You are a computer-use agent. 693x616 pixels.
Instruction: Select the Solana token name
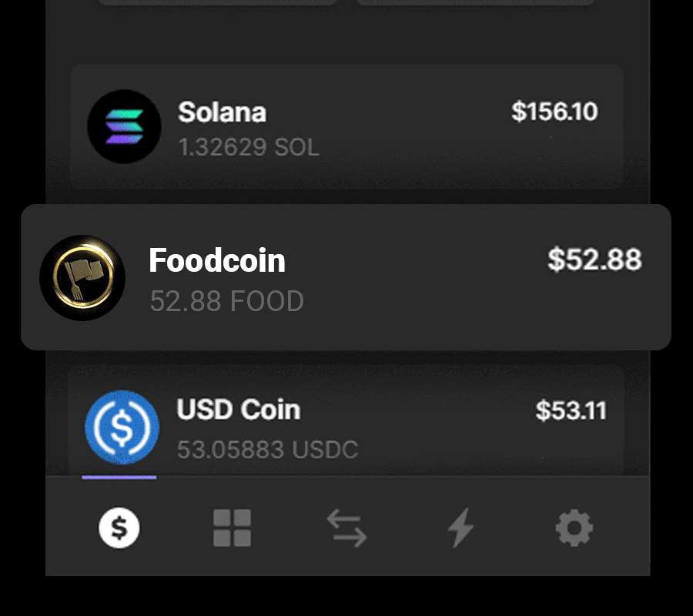click(x=222, y=112)
